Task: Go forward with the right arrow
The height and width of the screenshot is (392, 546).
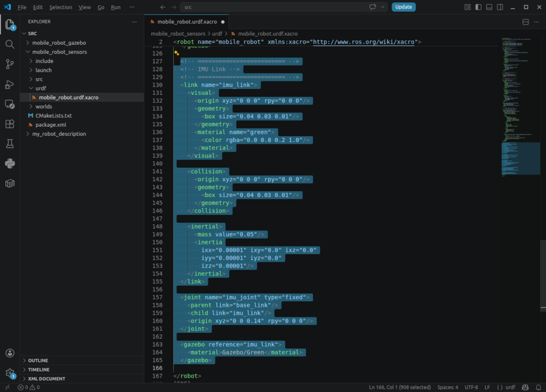Action: (173, 7)
